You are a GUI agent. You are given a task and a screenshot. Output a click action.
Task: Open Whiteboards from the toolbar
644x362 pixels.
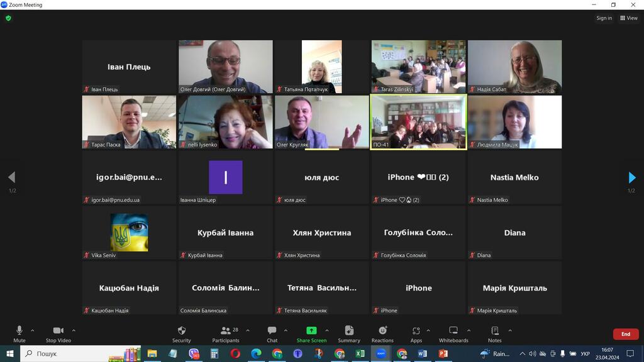point(453,332)
